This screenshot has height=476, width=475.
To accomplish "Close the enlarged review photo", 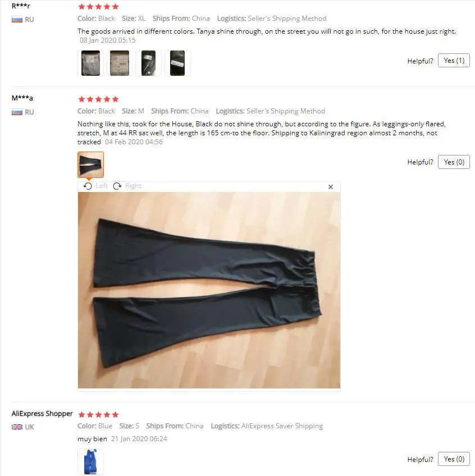I will coord(331,187).
